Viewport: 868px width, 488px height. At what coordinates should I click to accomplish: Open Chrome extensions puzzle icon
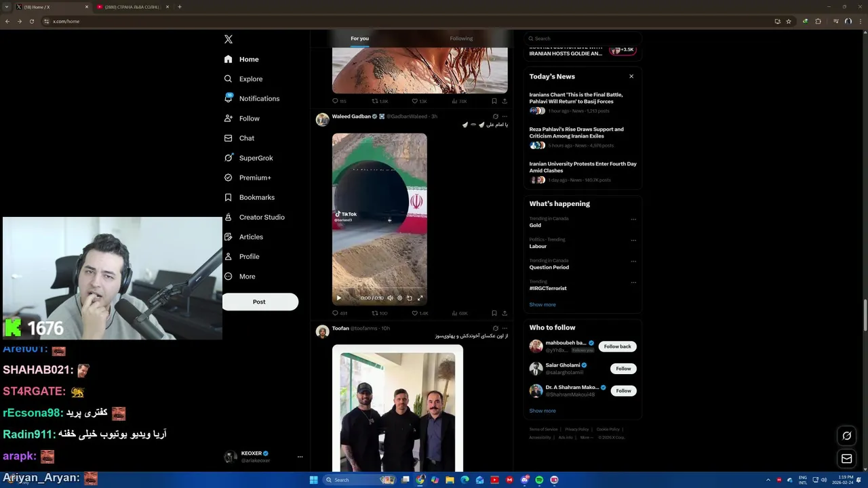[818, 21]
